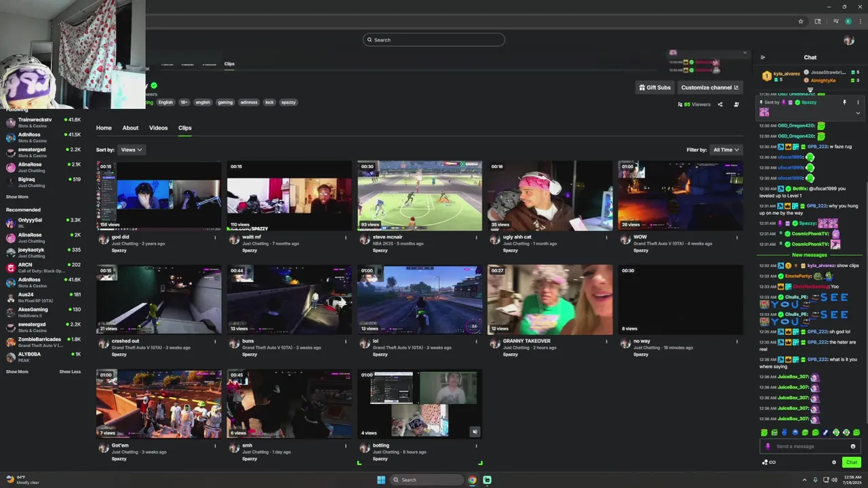This screenshot has height=488, width=868.
Task: Click the profile avatar at top right
Action: click(849, 40)
